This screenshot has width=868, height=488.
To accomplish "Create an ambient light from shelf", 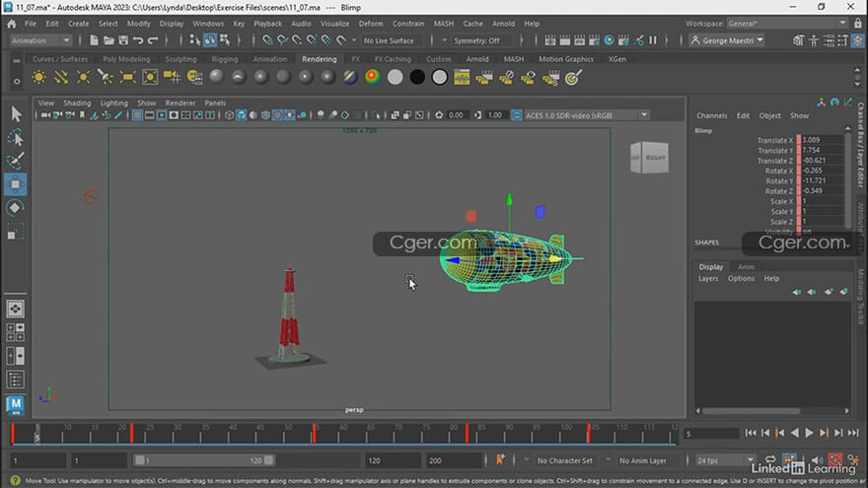I will [38, 78].
